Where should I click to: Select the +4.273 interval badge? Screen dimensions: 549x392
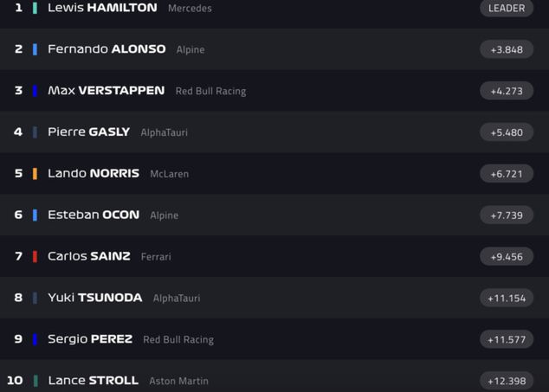click(507, 91)
